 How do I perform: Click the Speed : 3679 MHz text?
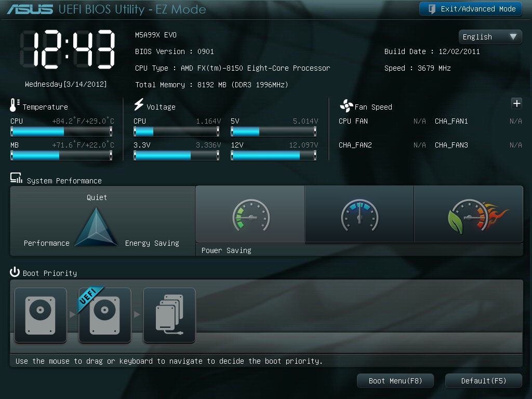(x=417, y=68)
